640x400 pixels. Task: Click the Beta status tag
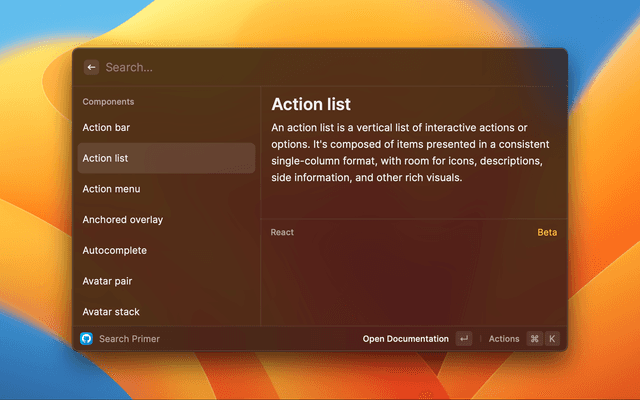[x=547, y=232]
